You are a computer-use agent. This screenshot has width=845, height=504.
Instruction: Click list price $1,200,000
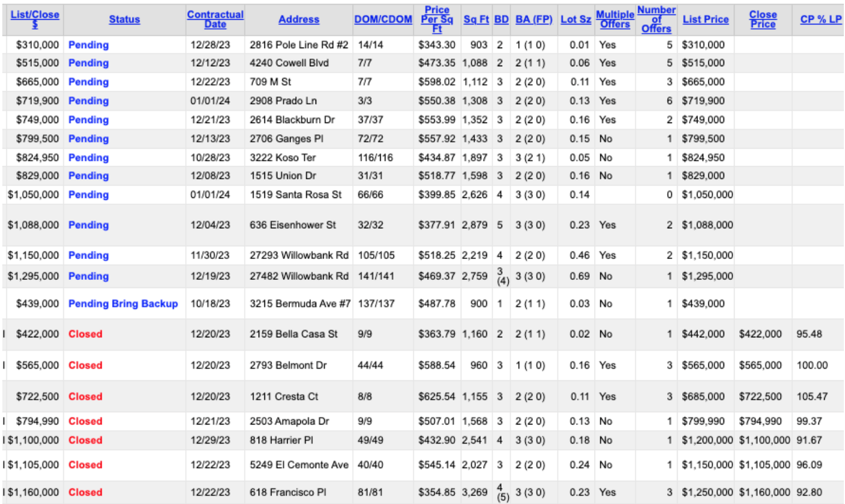(707, 440)
